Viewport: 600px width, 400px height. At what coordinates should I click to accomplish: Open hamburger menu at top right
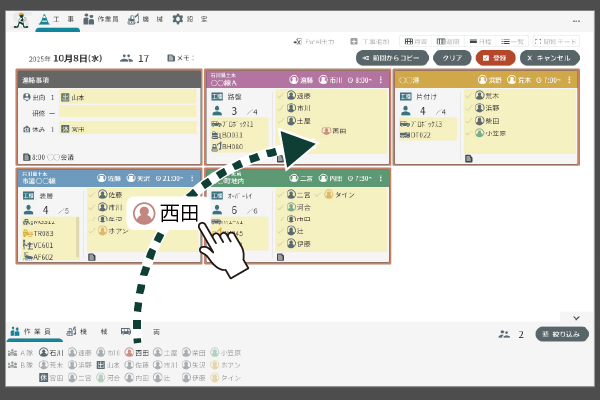click(x=576, y=19)
